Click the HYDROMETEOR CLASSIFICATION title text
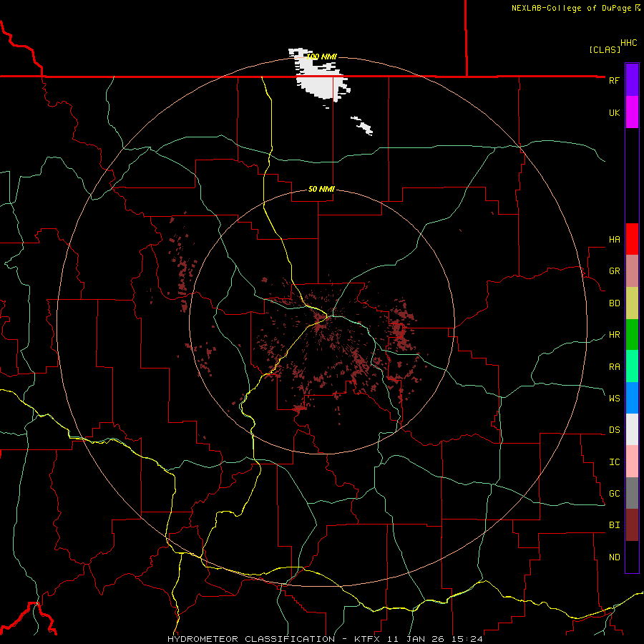The height and width of the screenshot is (644, 644). [251, 639]
